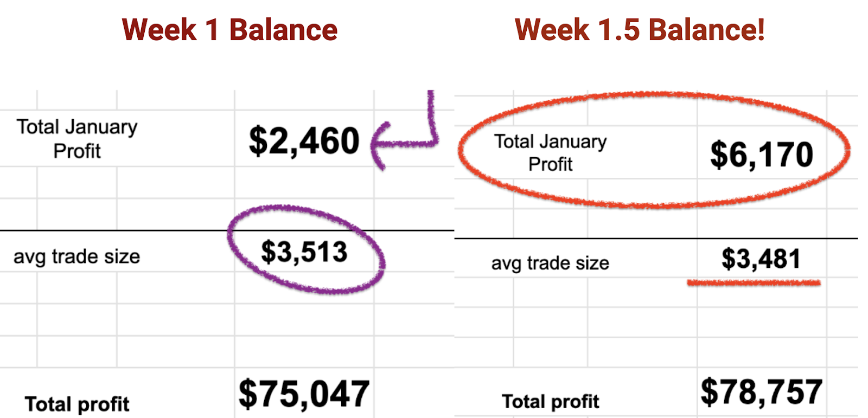The height and width of the screenshot is (418, 868).
Task: Click right Total January Profit label
Action: [550, 152]
